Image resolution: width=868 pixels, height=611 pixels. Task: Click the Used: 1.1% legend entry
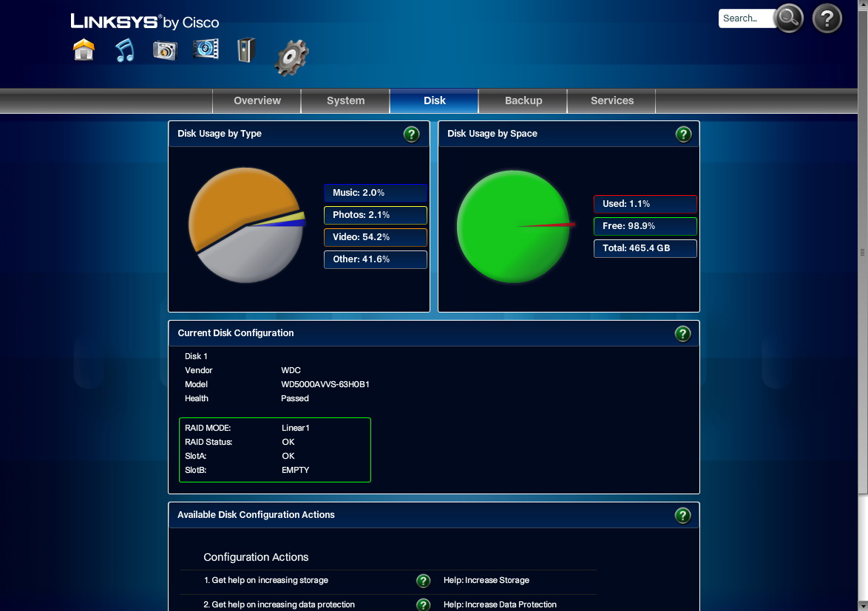tap(645, 204)
